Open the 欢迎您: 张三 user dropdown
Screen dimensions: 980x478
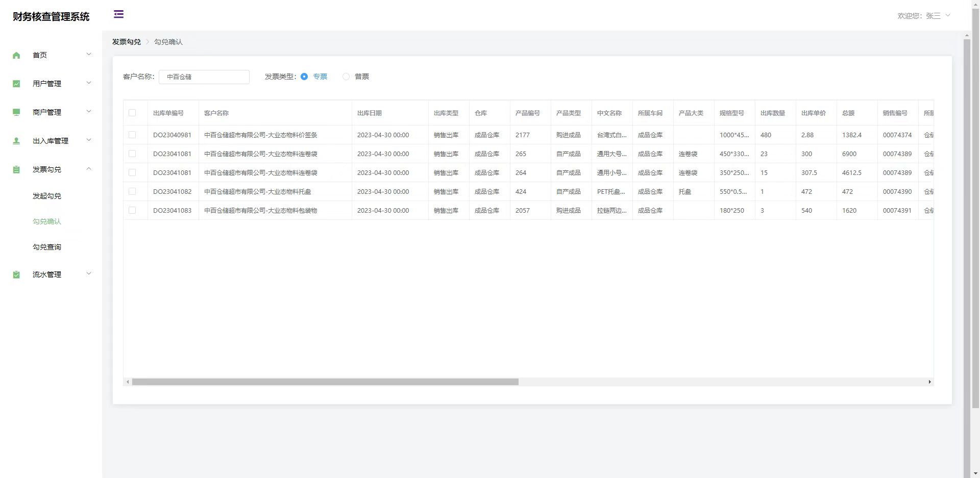pyautogui.click(x=924, y=16)
